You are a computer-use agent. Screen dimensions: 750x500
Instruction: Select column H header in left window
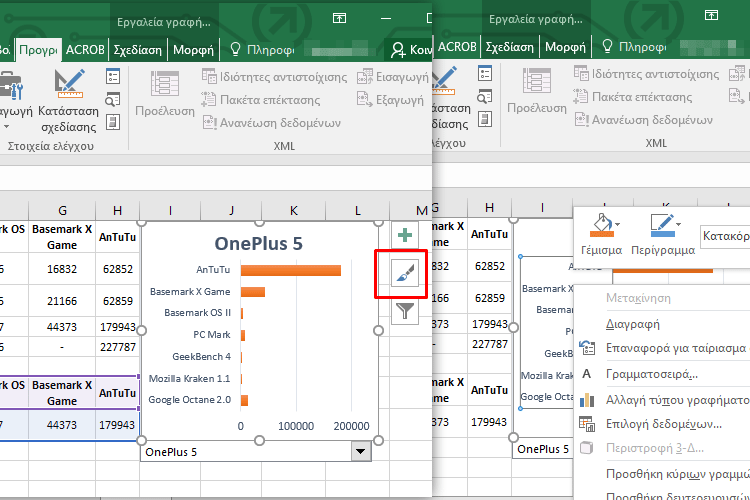click(x=118, y=211)
